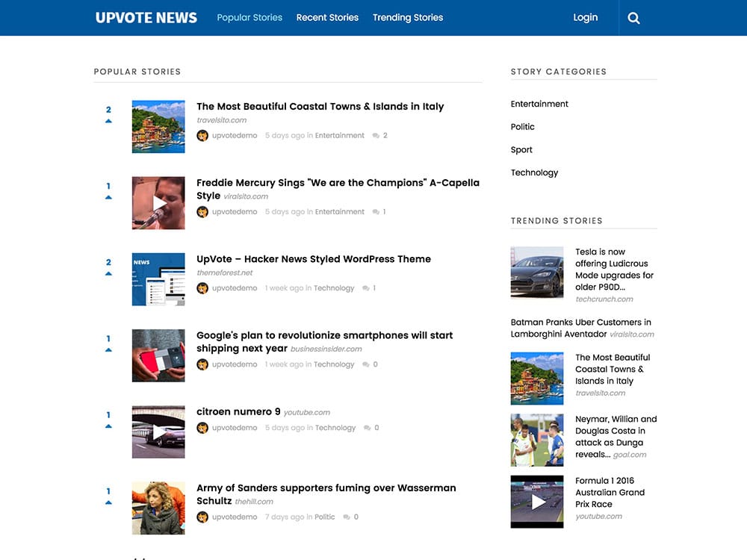Upvote the citroen numero 9 story
Image resolution: width=747 pixels, height=560 pixels.
[x=108, y=426]
